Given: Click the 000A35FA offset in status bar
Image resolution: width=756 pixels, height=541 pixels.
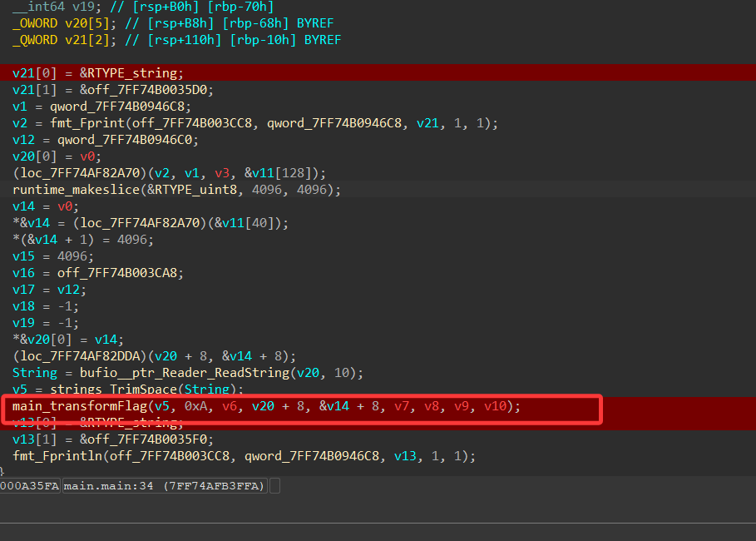Looking at the screenshot, I should click(29, 486).
